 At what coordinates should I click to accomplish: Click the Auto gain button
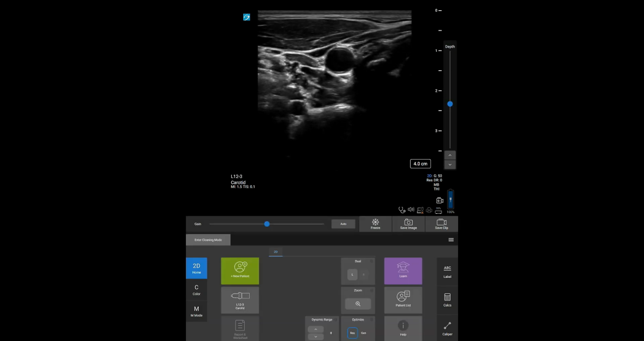[343, 224]
